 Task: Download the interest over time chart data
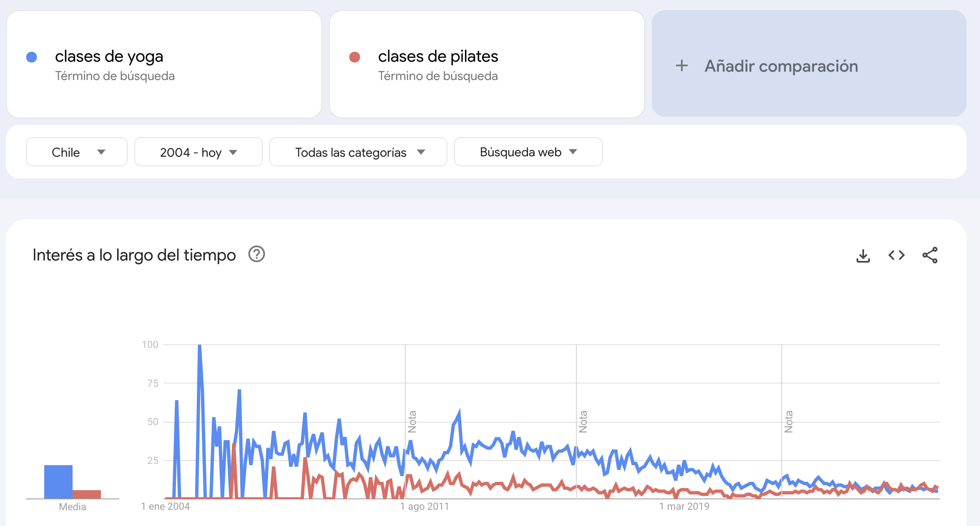tap(863, 255)
